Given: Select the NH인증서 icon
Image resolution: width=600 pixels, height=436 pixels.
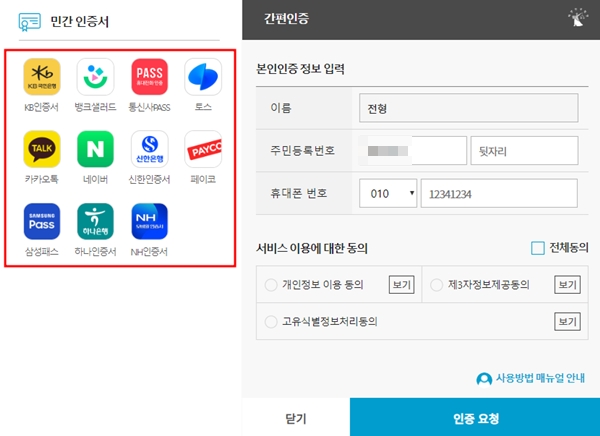Looking at the screenshot, I should click(149, 221).
